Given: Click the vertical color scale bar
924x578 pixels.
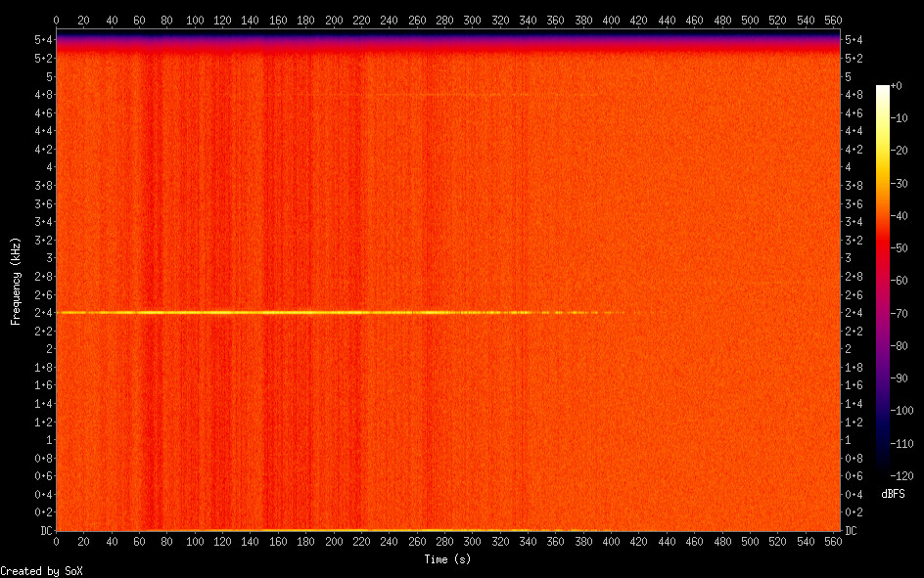Looking at the screenshot, I should tap(883, 281).
